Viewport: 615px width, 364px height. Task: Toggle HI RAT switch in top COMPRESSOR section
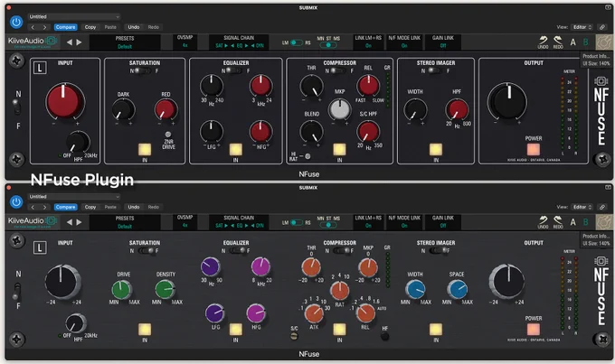click(307, 156)
